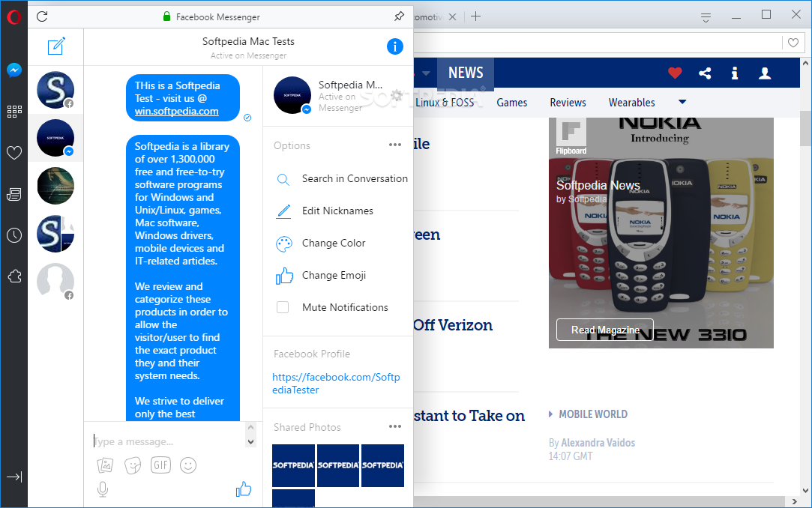Open Linux & FOSS category
Image resolution: width=812 pixels, height=508 pixels.
[x=445, y=103]
